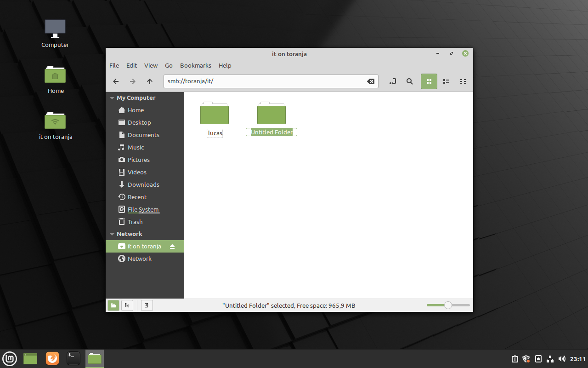Toggle the grid icon view mode
The image size is (588, 368).
[x=429, y=81]
